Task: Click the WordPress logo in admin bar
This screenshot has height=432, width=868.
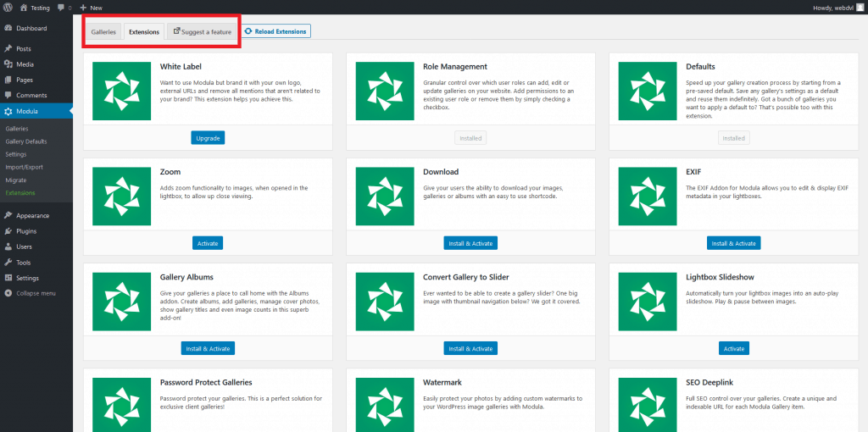Action: click(8, 8)
